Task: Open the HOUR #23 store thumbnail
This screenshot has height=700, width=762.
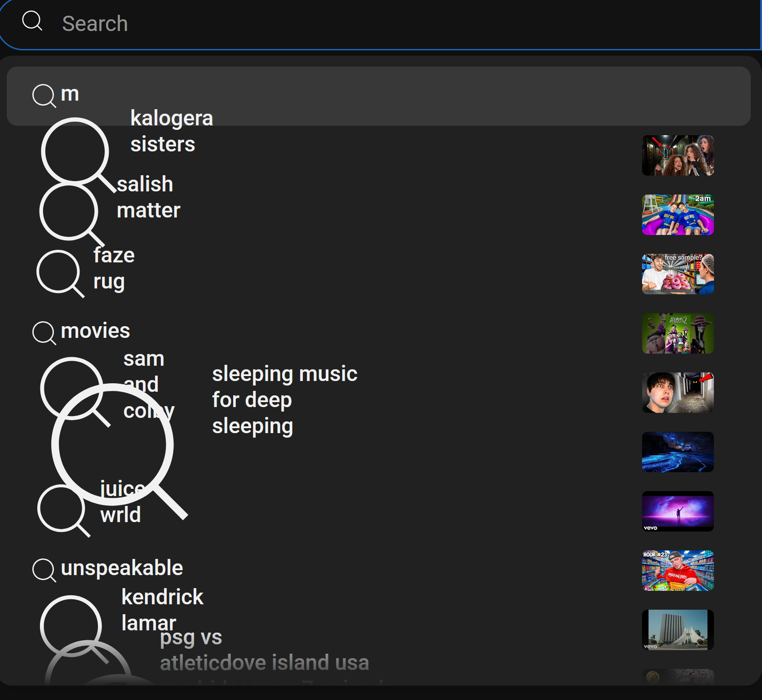Action: [678, 571]
